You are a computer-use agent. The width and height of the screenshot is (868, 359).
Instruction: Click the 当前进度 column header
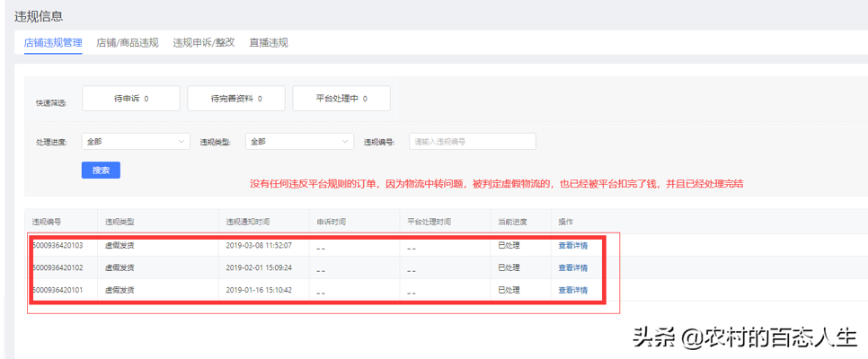pyautogui.click(x=512, y=222)
